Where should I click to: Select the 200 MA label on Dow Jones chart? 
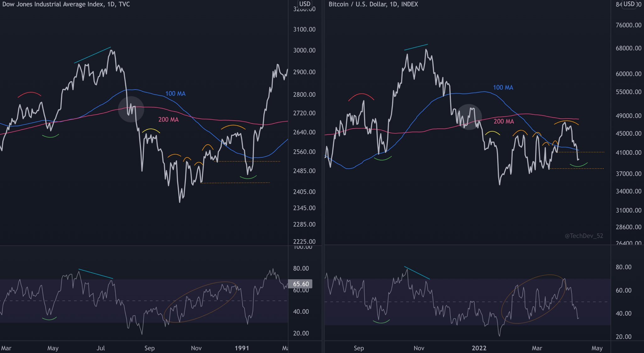(168, 120)
